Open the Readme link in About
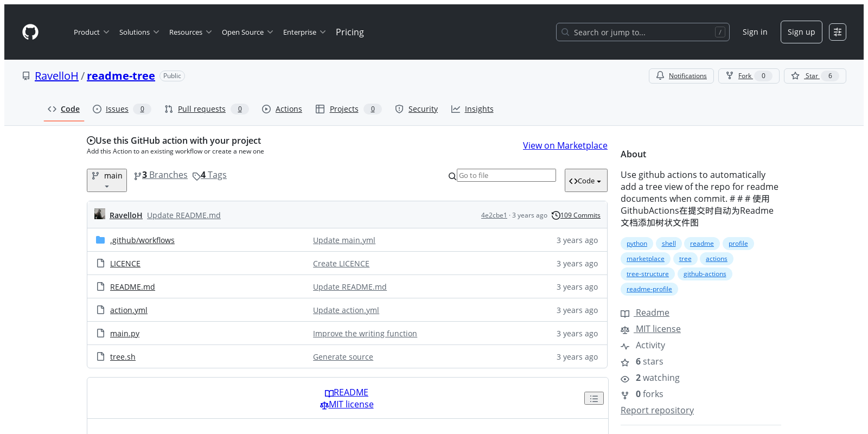 [645, 312]
